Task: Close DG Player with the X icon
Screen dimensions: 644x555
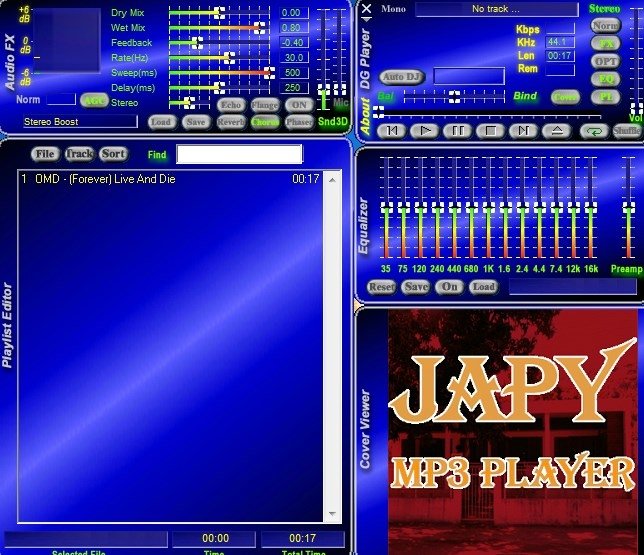Action: tap(366, 8)
